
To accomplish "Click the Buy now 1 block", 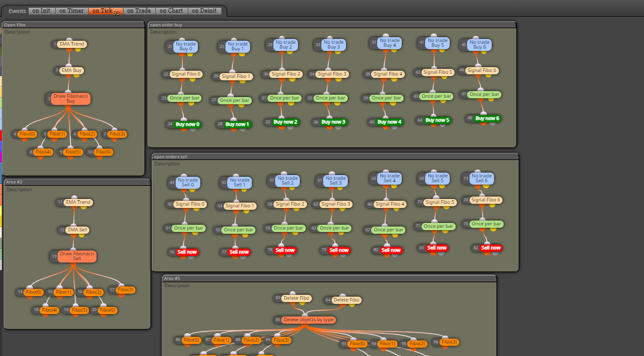I will (x=237, y=125).
